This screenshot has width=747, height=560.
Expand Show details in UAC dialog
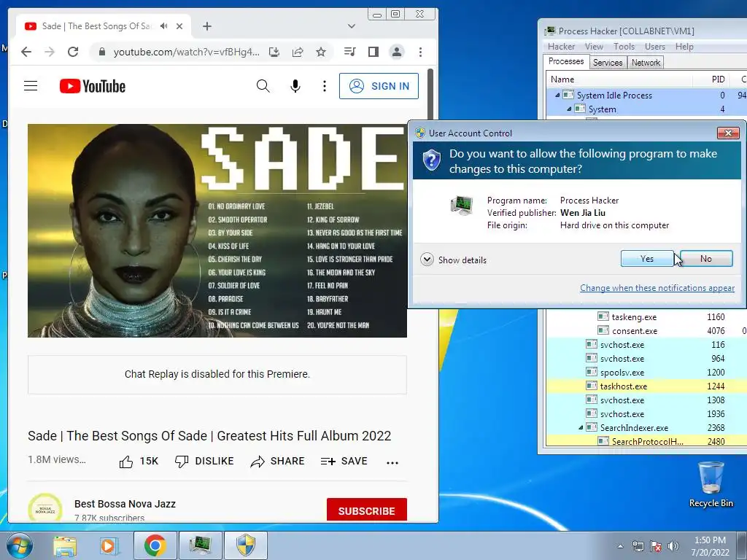[x=454, y=260]
